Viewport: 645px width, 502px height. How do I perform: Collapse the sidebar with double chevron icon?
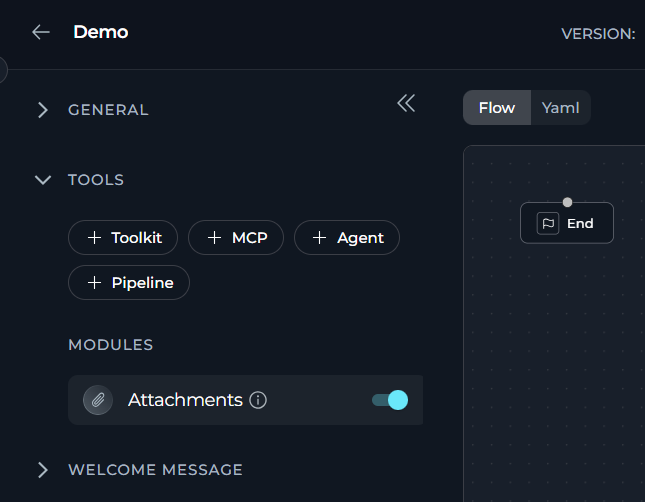(x=406, y=103)
